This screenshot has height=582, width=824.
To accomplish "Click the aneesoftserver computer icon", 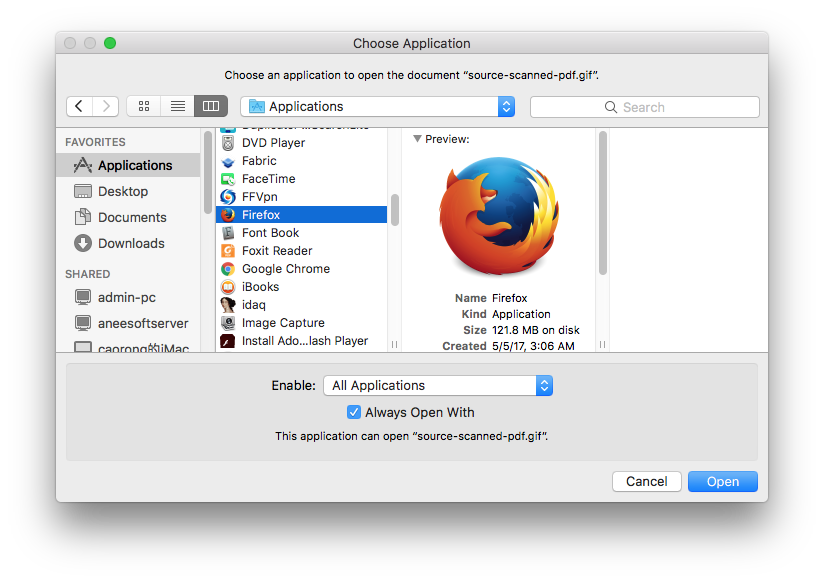I will pyautogui.click(x=83, y=323).
